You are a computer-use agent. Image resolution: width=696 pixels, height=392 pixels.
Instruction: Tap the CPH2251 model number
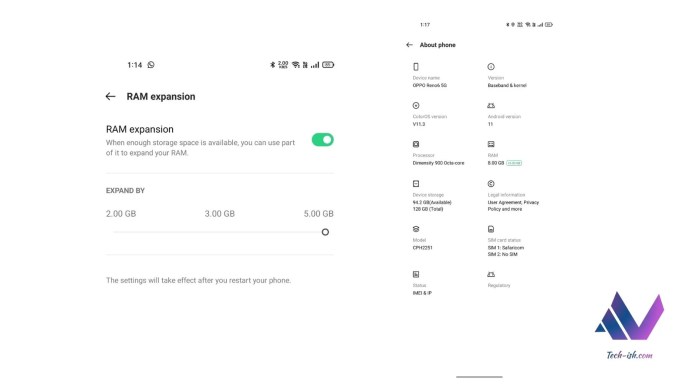422,248
